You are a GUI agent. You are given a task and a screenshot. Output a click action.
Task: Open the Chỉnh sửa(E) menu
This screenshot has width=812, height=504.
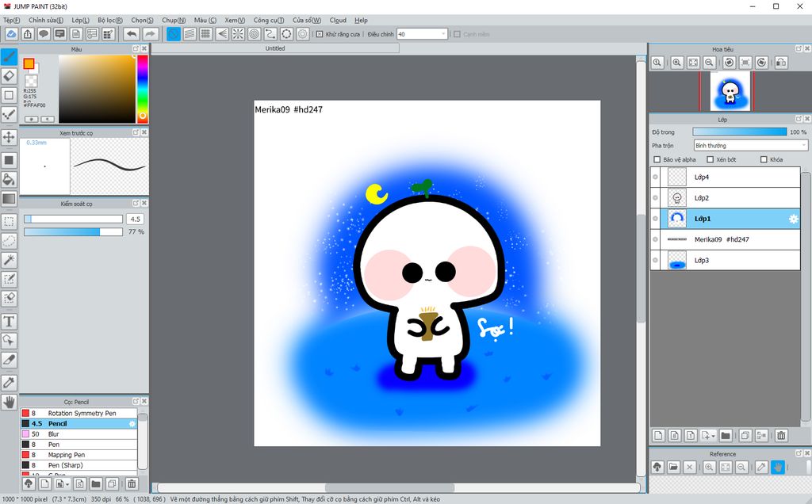(45, 20)
